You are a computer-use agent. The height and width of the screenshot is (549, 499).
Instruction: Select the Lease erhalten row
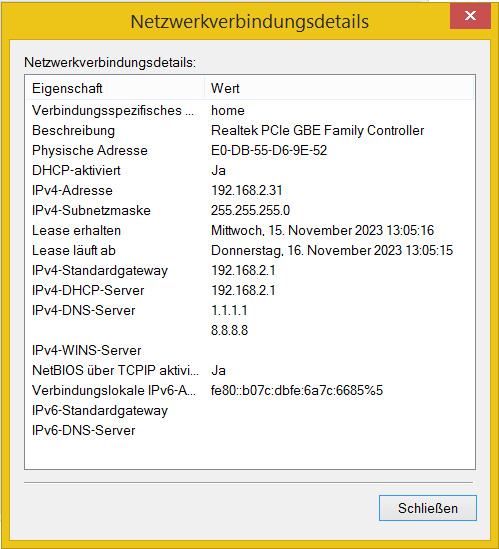pyautogui.click(x=250, y=230)
